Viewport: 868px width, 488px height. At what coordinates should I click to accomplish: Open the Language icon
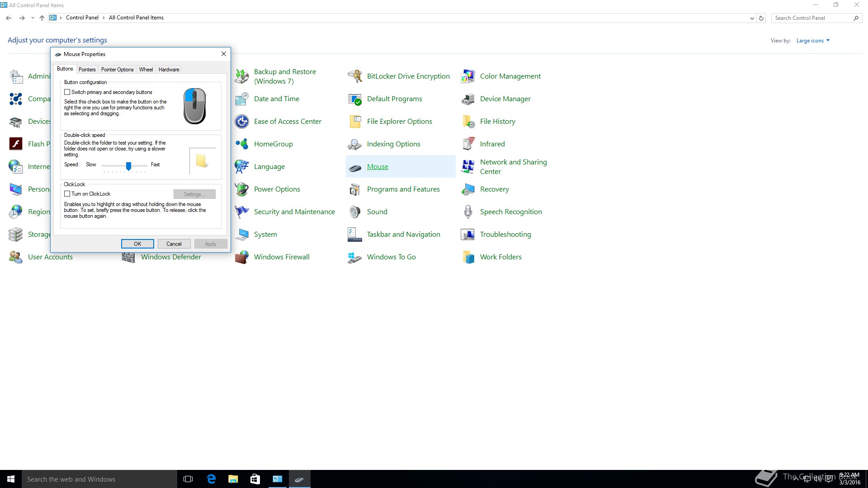click(242, 167)
